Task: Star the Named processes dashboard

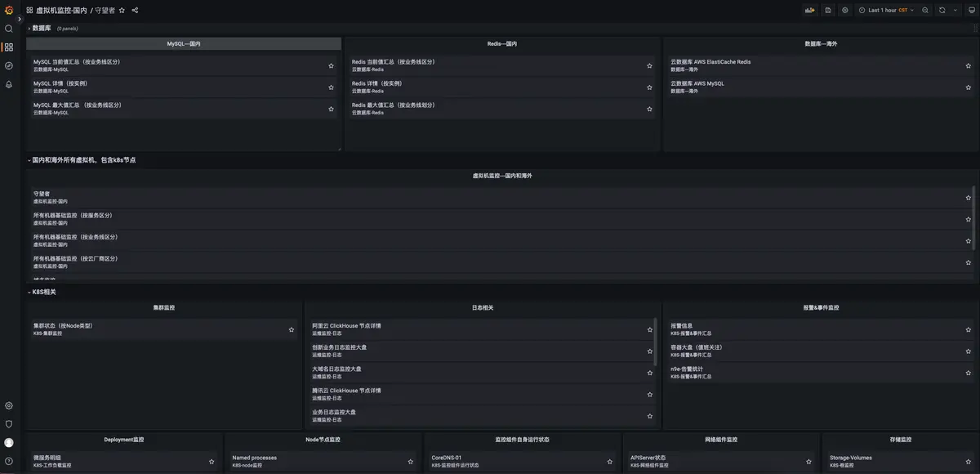Action: [411, 462]
